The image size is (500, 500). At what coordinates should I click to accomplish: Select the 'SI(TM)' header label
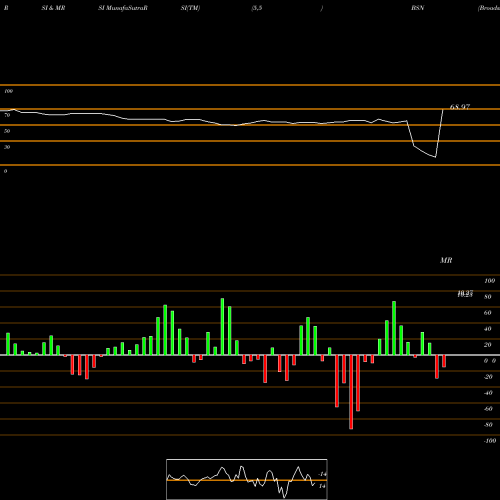tap(190, 8)
